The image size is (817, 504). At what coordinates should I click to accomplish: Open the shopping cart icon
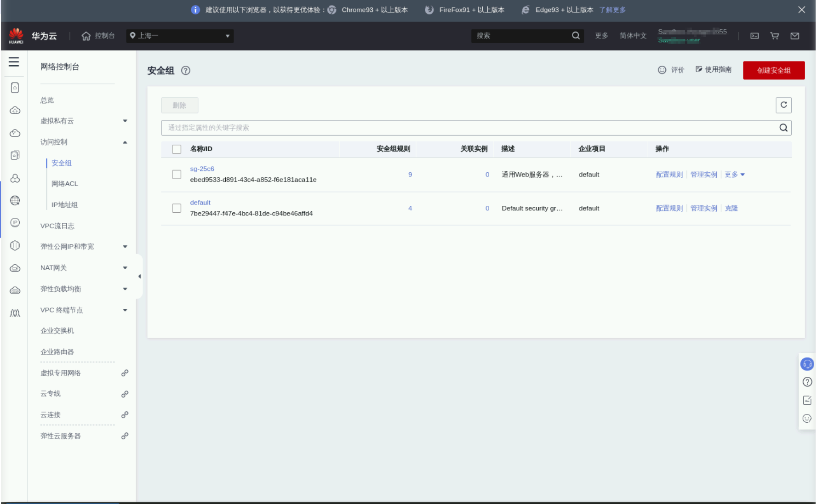775,36
